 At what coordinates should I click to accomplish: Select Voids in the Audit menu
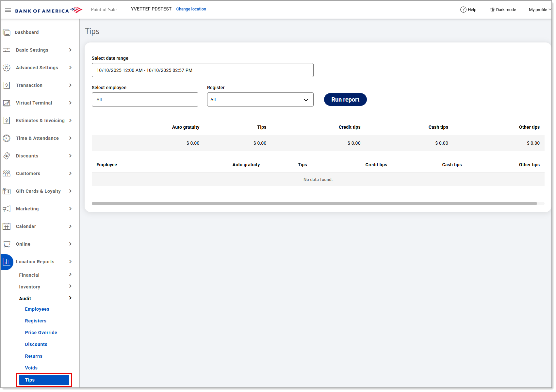pyautogui.click(x=31, y=368)
